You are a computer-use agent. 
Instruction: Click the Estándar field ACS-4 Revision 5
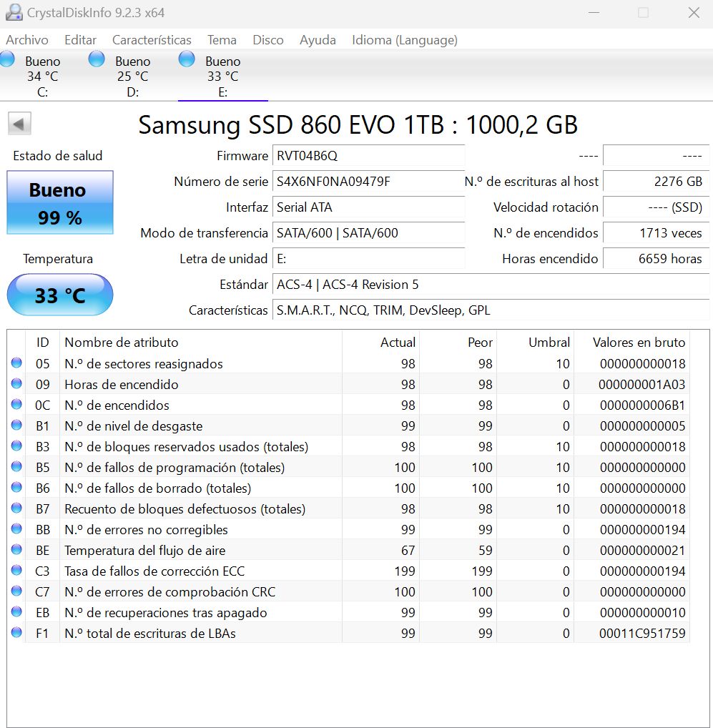point(491,285)
